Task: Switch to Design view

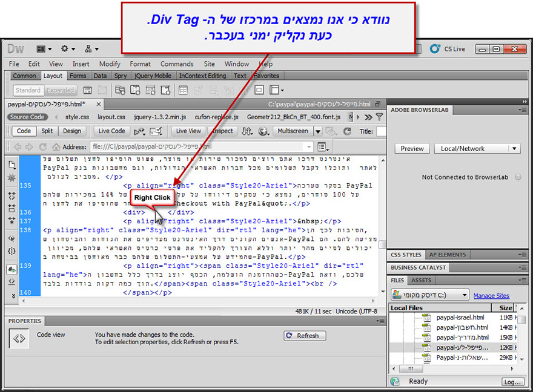Action: pos(72,131)
